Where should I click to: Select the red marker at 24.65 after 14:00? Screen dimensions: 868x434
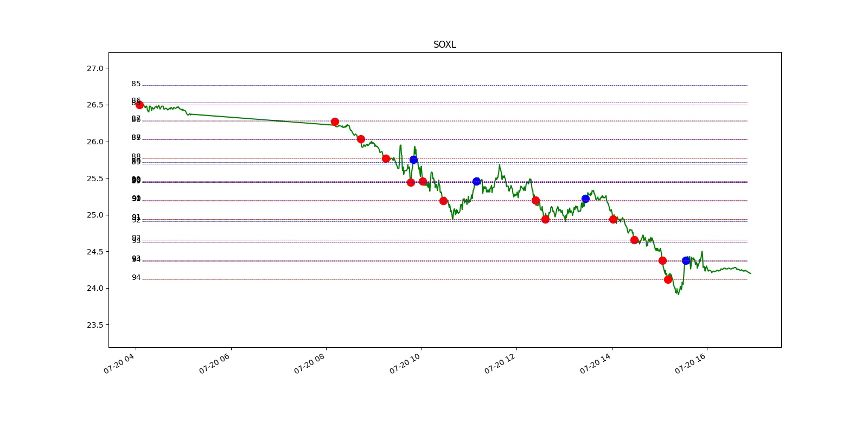point(634,240)
